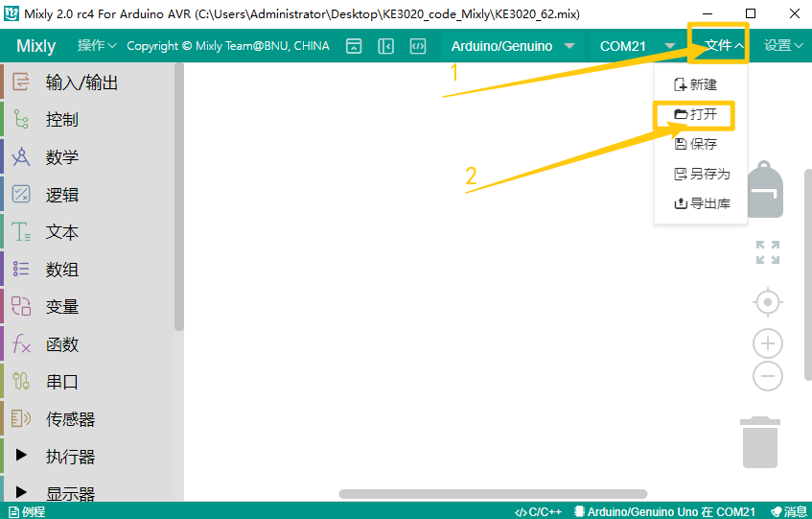Toggle the code view icon in toolbar

418,46
